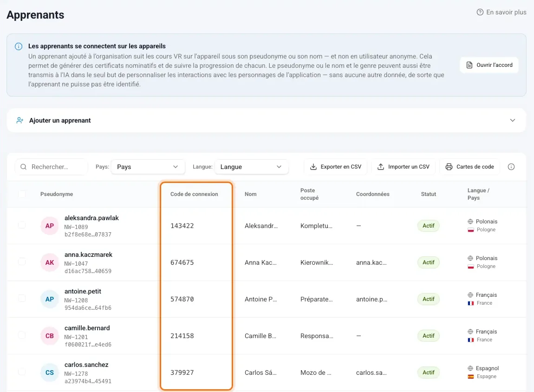The width and height of the screenshot is (534, 392).
Task: Click the Nom column header
Action: click(250, 194)
